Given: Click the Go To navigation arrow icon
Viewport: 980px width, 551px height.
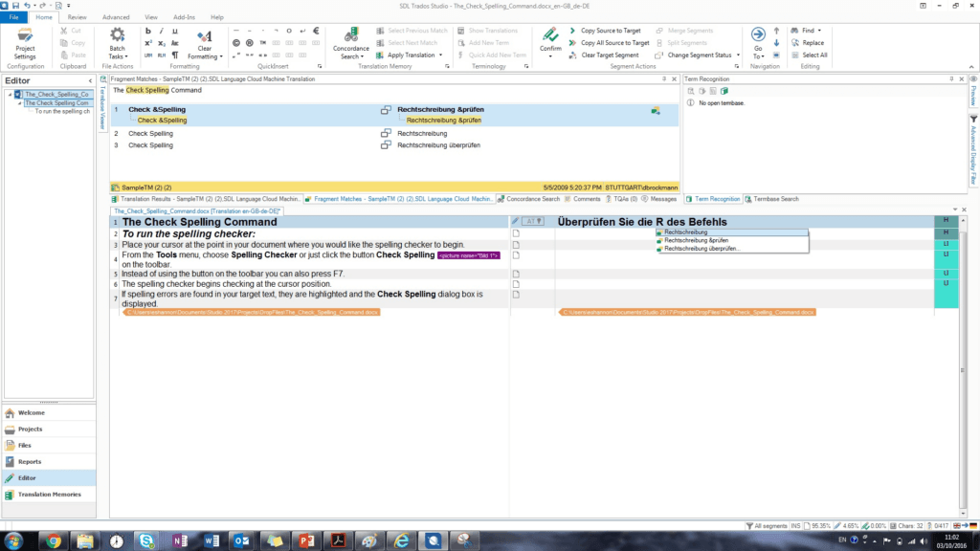Looking at the screenshot, I should click(x=757, y=35).
